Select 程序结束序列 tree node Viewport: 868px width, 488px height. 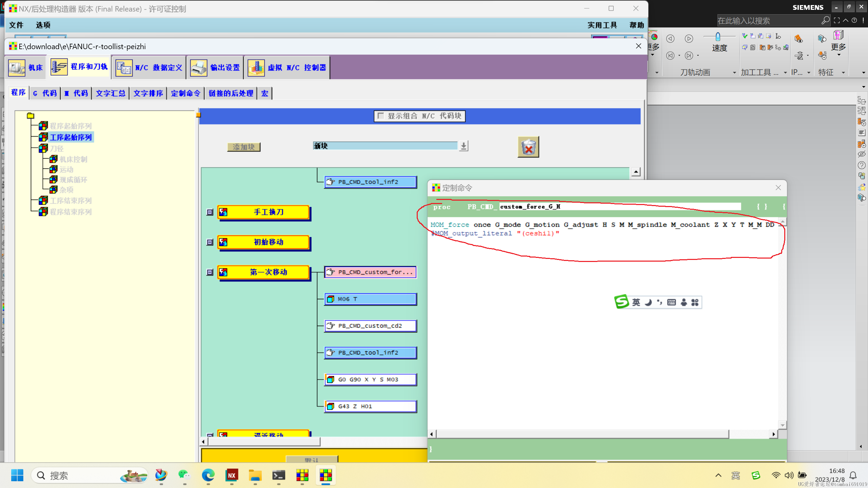(x=71, y=212)
